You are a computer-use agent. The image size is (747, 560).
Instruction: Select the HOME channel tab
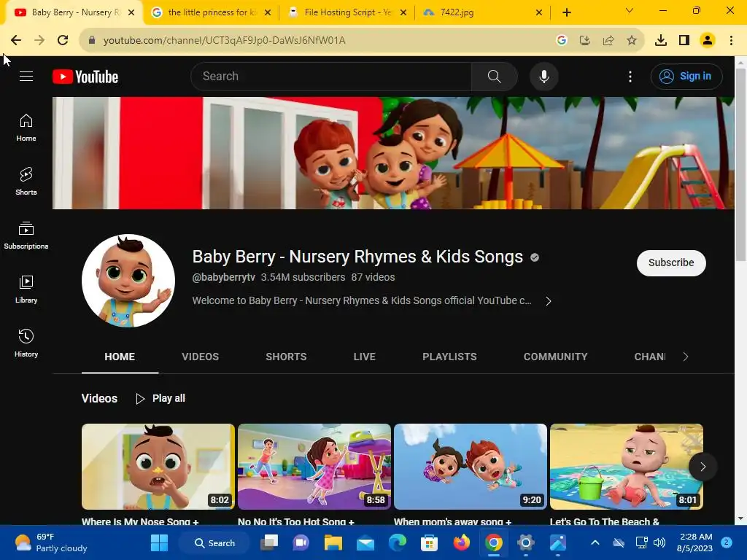pos(120,357)
